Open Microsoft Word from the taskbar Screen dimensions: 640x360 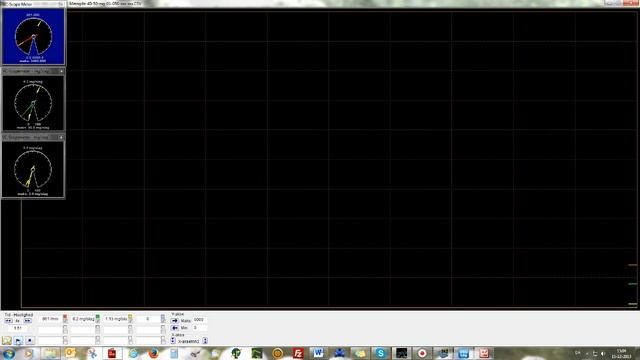(318, 353)
